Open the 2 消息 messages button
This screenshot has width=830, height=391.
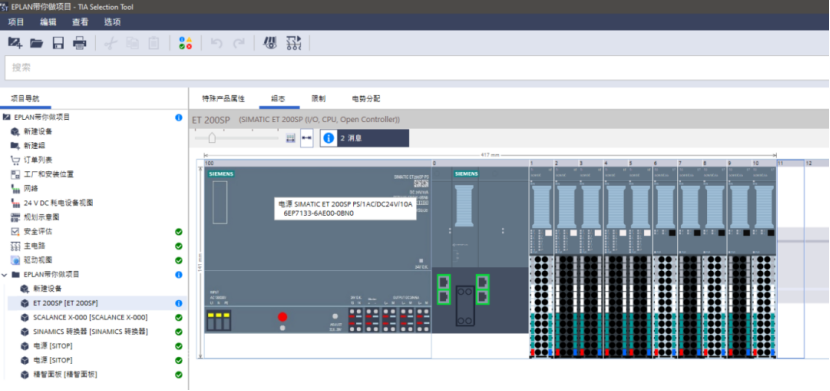coord(364,138)
